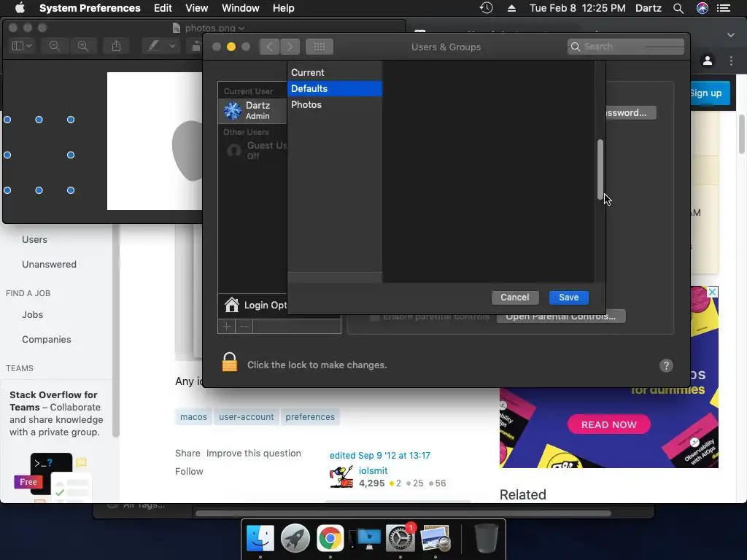This screenshot has height=560, width=747.
Task: Open photos.png title dropdown
Action: (x=241, y=28)
